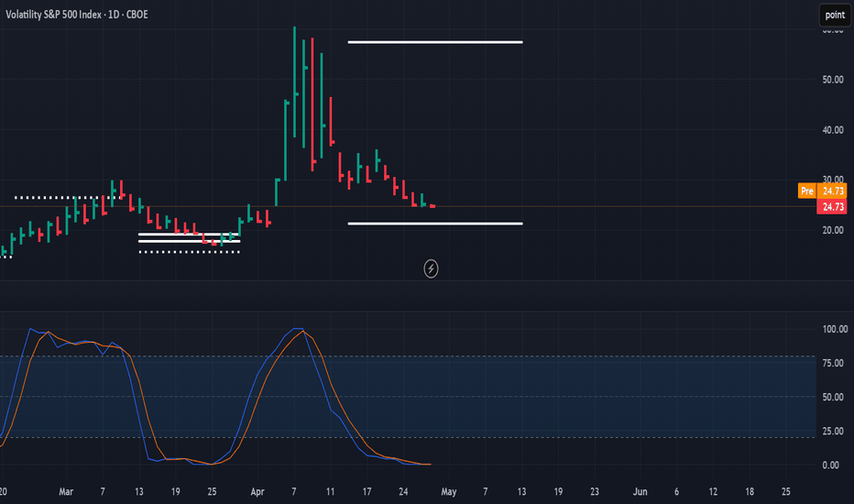Click the 'point' button at top right
The height and width of the screenshot is (504, 854).
point(835,16)
